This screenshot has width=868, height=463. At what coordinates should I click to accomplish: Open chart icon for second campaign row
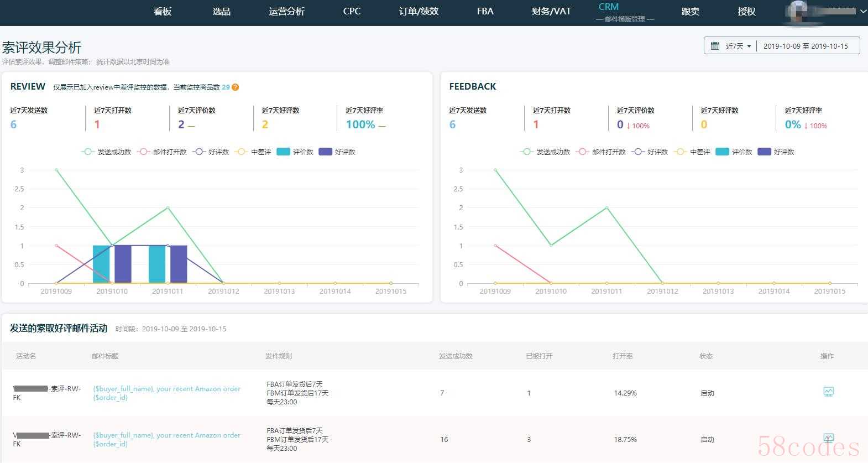[828, 438]
